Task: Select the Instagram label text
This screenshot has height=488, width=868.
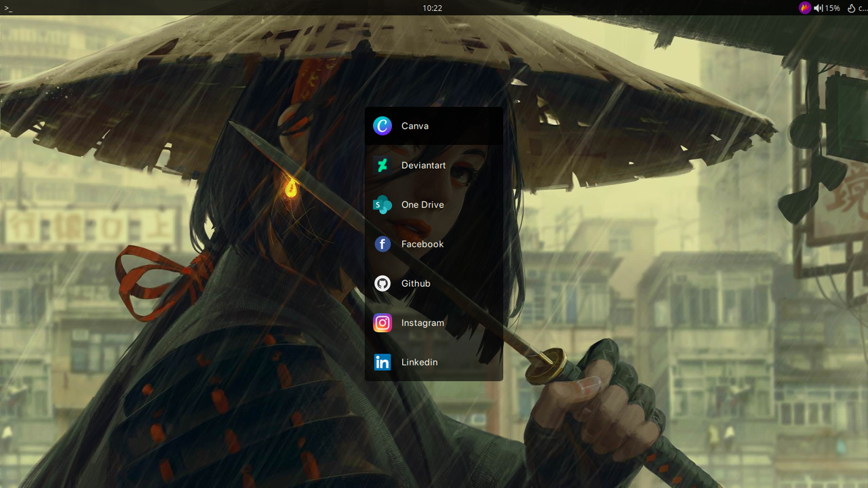Action: tap(422, 323)
